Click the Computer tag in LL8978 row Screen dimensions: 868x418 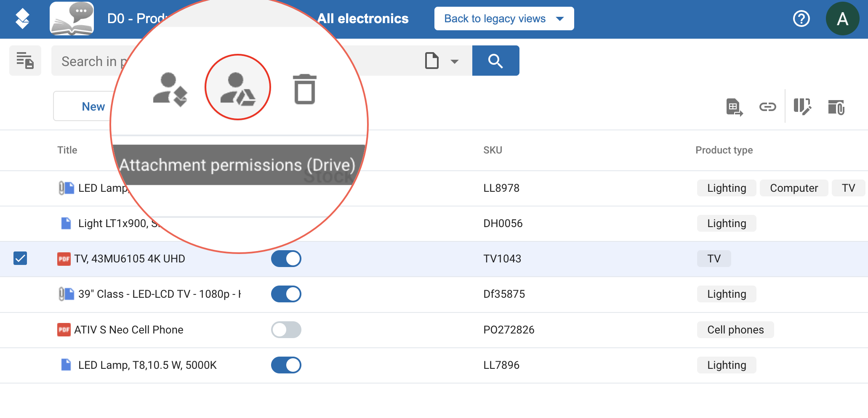point(794,188)
